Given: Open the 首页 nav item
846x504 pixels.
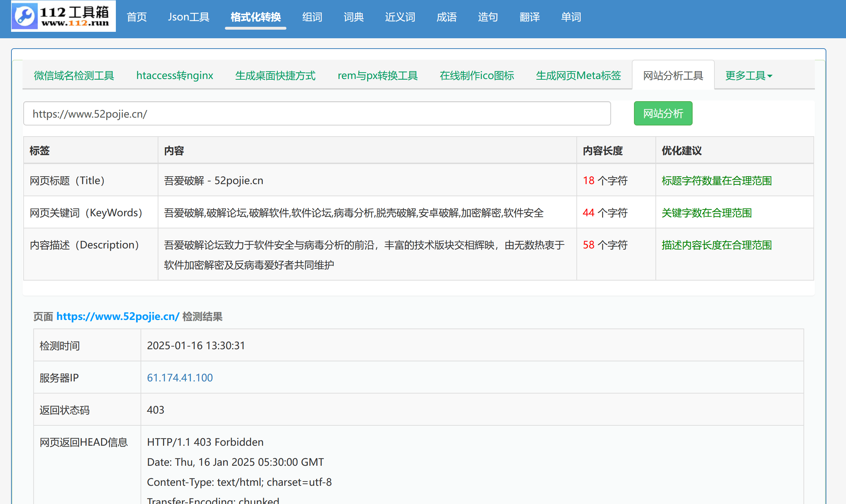Looking at the screenshot, I should 137,17.
